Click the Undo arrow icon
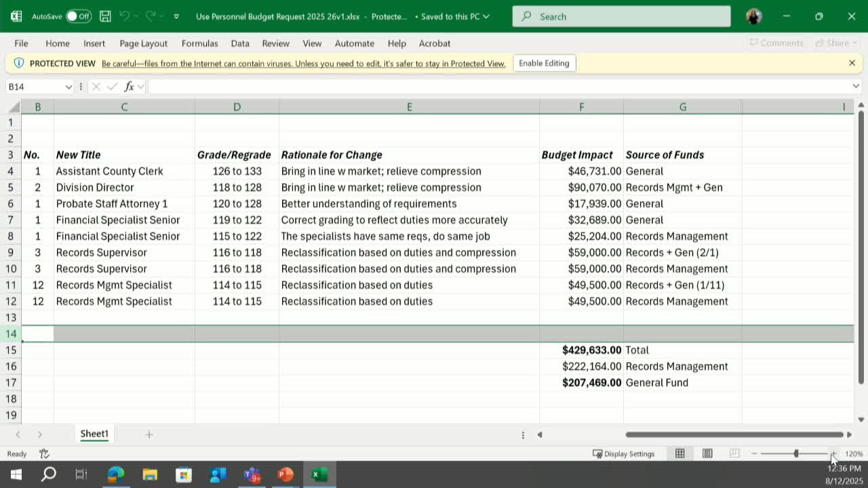Image resolution: width=868 pixels, height=488 pixels. [124, 16]
